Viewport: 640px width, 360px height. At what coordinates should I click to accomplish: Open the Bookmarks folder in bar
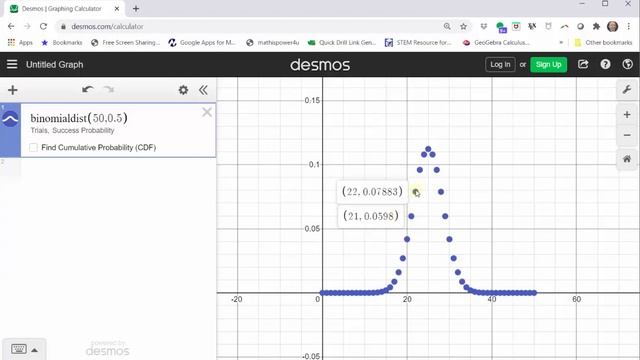[x=62, y=42]
